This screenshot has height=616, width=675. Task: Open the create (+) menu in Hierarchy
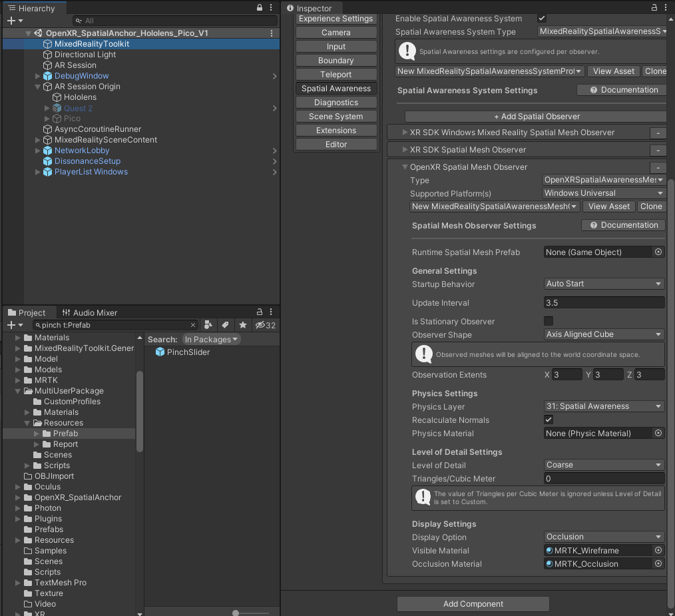9,21
